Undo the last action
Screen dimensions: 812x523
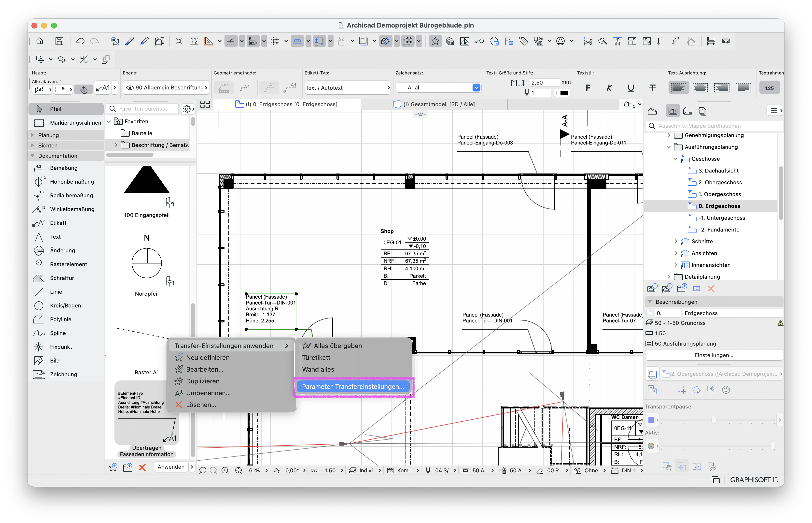click(80, 41)
